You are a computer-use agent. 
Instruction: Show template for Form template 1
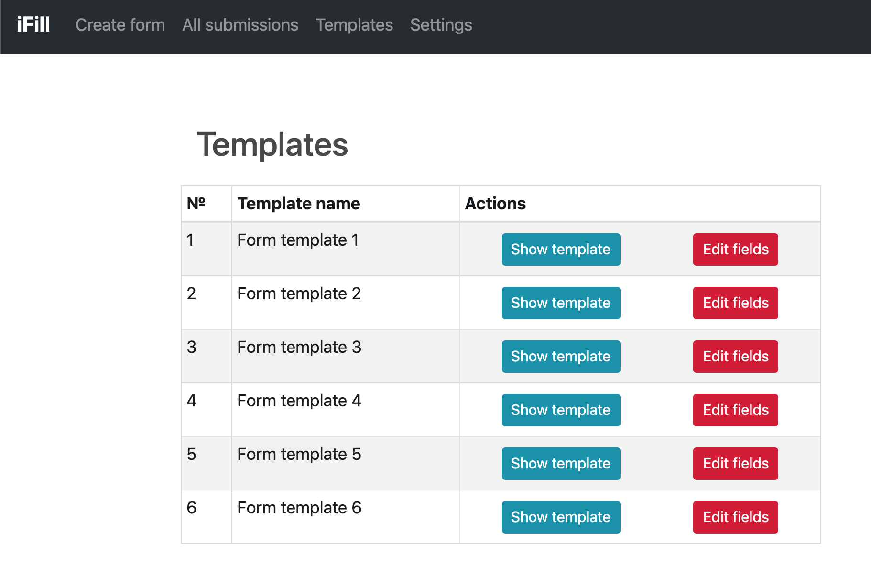click(561, 250)
